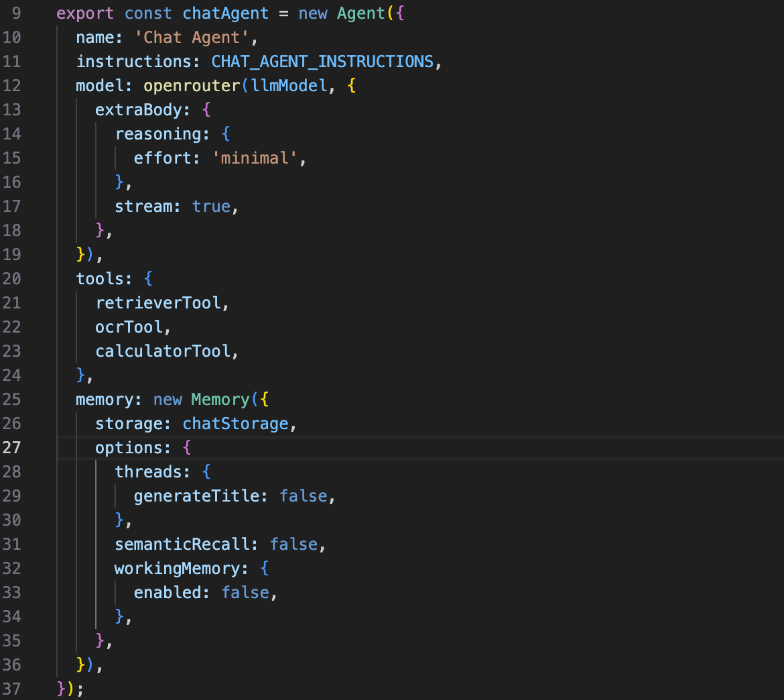Click the false value after semanticRecall
The image size is (784, 700).
294,544
